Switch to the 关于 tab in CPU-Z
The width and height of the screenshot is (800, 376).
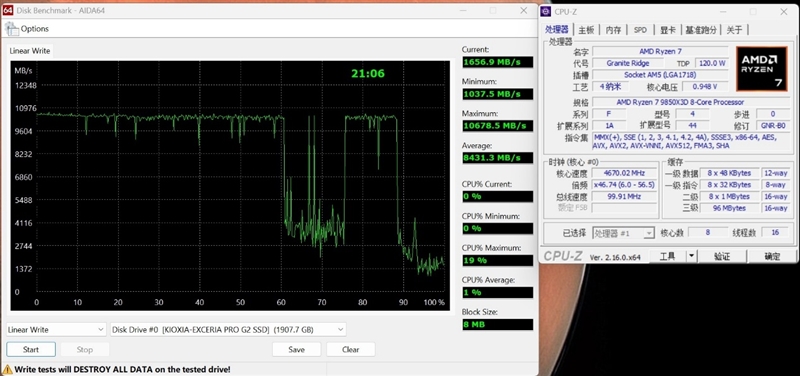coord(734,30)
